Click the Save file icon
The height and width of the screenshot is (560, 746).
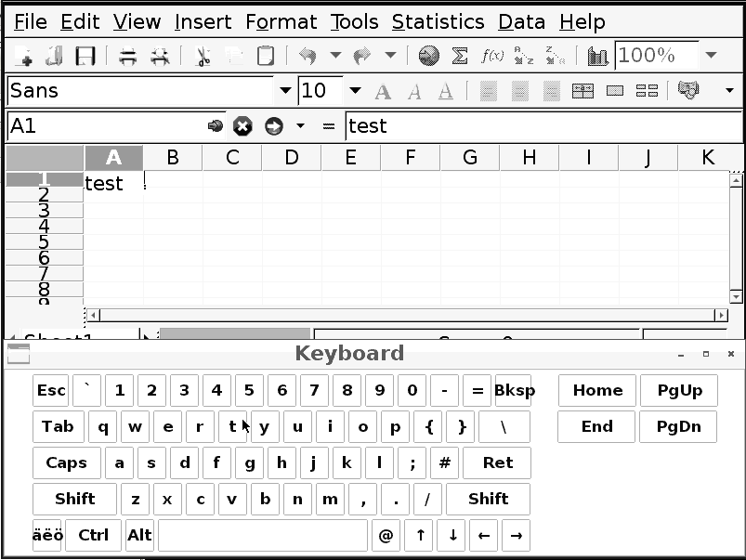point(85,57)
